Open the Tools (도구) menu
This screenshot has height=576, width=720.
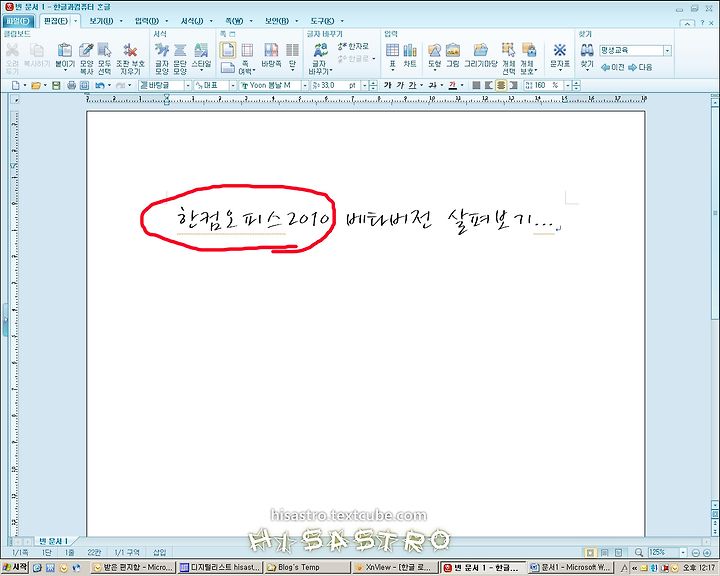tap(322, 21)
